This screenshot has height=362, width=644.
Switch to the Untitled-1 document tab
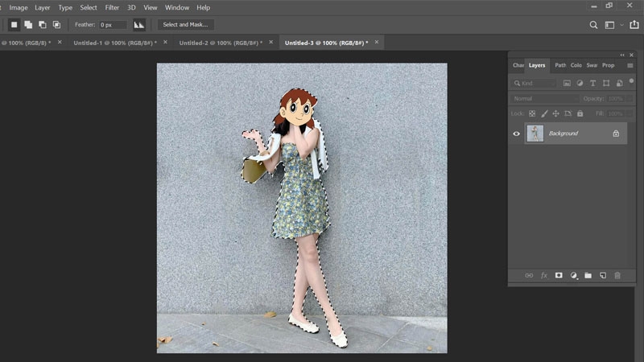tap(115, 43)
